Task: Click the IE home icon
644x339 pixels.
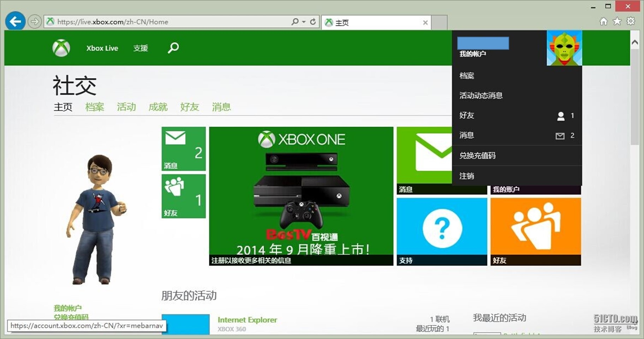Action: (x=603, y=22)
